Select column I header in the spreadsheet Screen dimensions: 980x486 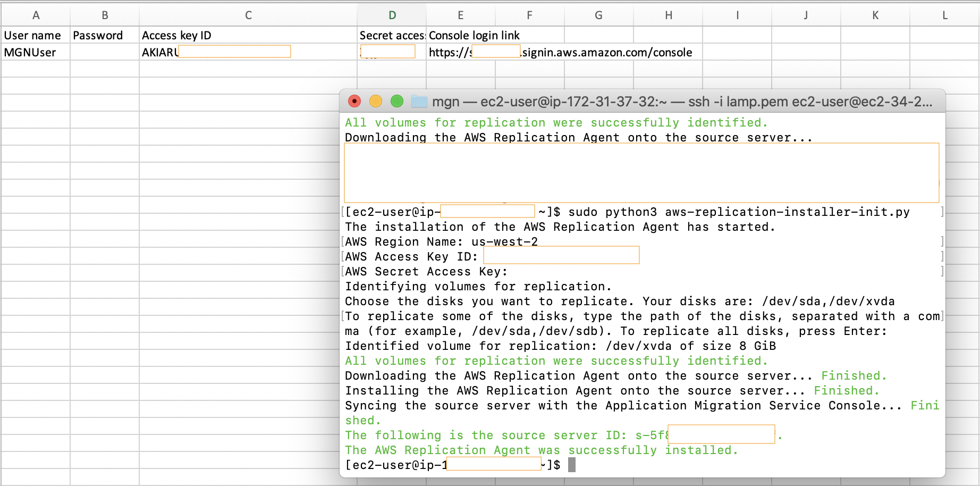click(x=737, y=15)
